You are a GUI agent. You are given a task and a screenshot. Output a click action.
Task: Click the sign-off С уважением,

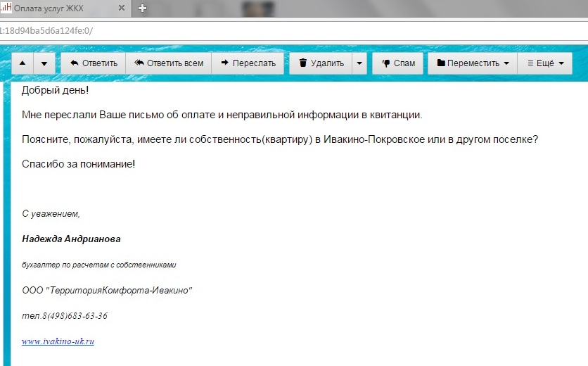[51, 213]
